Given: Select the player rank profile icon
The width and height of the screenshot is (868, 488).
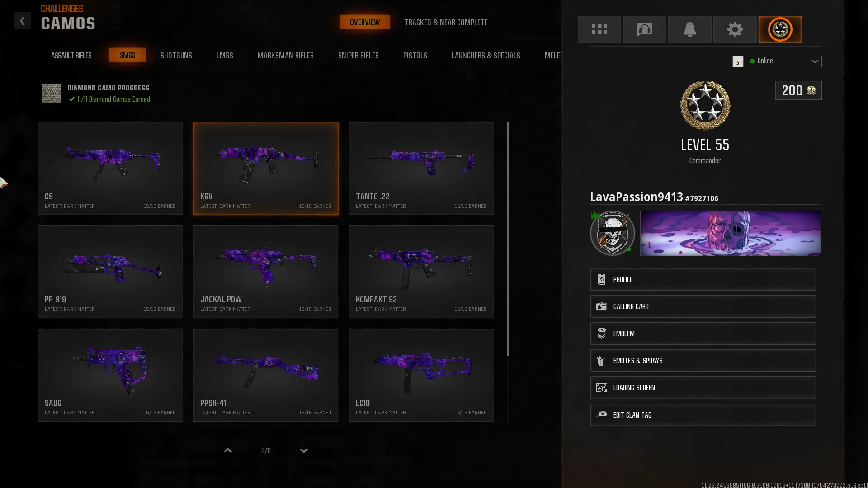Looking at the screenshot, I should (x=780, y=29).
